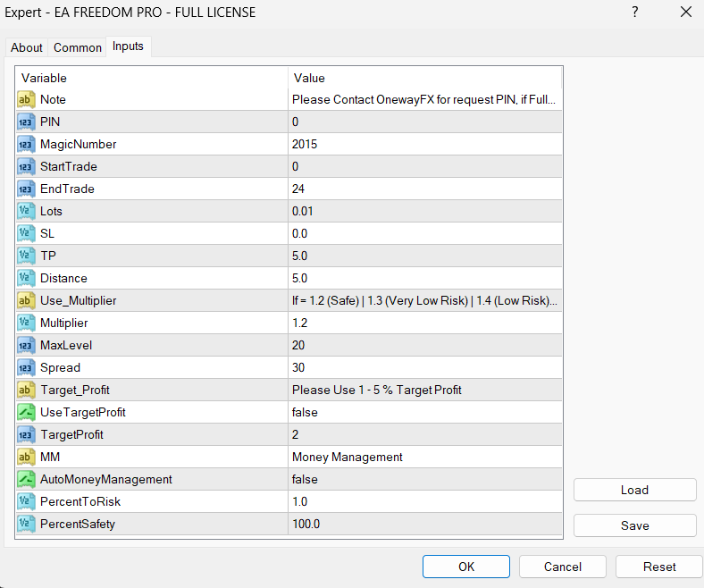
Task: Click the integer icon beside MagicNumber
Action: coord(26,144)
